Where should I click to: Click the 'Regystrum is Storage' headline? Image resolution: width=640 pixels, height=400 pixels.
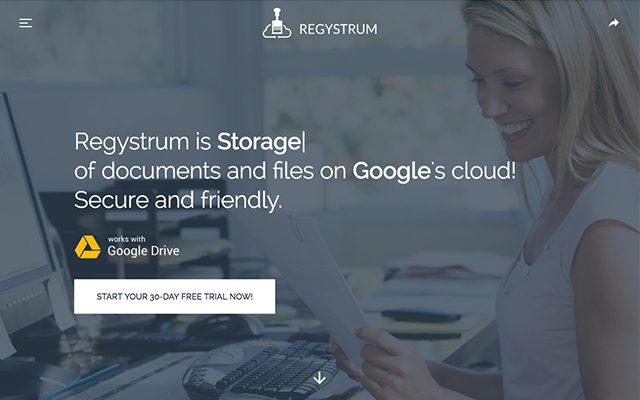click(x=189, y=142)
